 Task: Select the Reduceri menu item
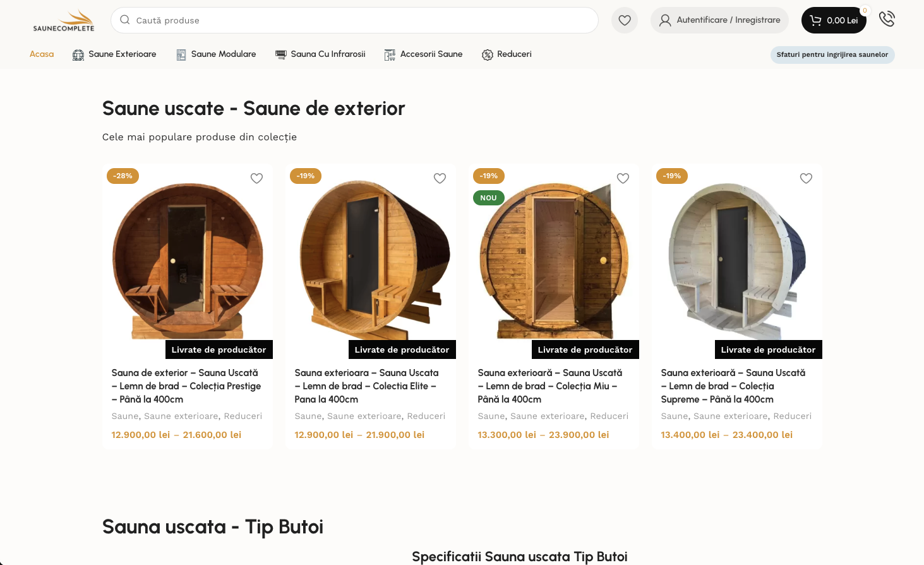tap(507, 54)
